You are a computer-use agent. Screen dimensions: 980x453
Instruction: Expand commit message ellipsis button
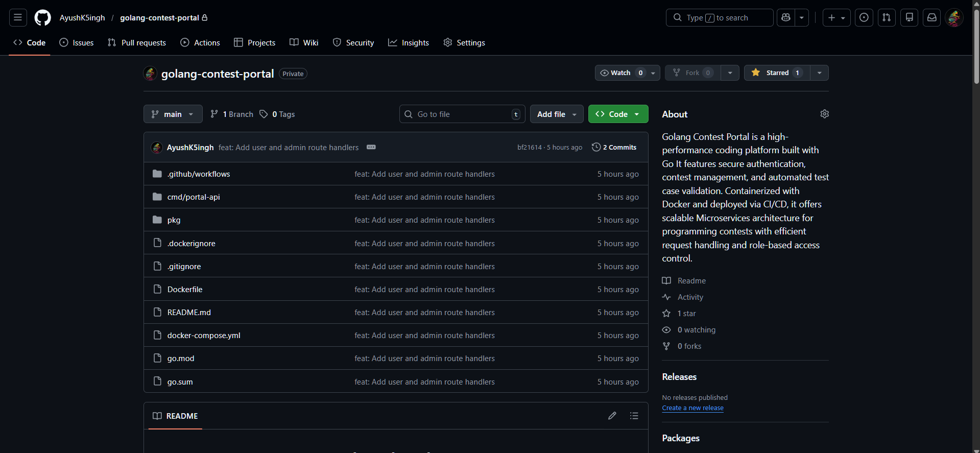click(x=371, y=147)
